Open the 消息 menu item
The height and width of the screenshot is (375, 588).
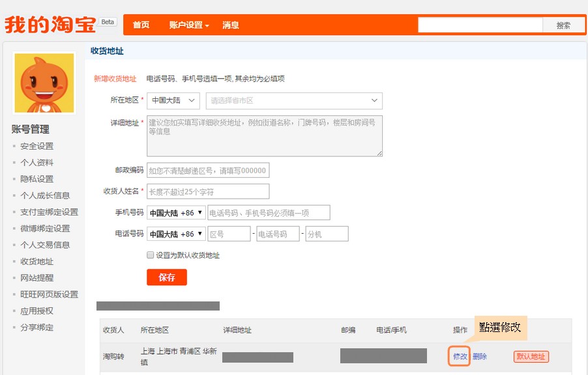tap(231, 25)
